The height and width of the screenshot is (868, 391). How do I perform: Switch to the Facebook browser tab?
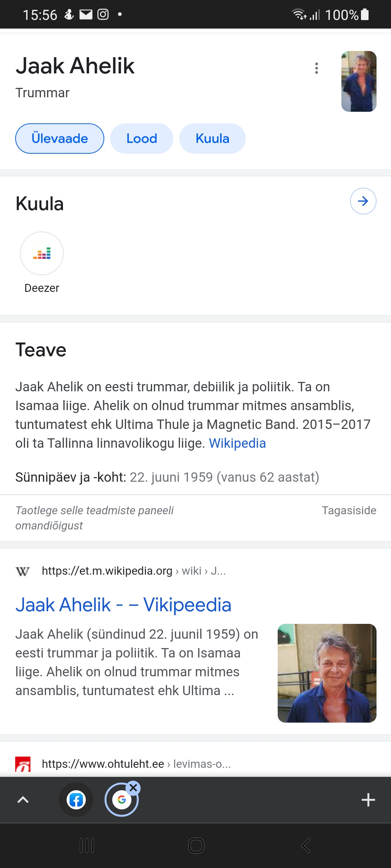click(x=76, y=800)
